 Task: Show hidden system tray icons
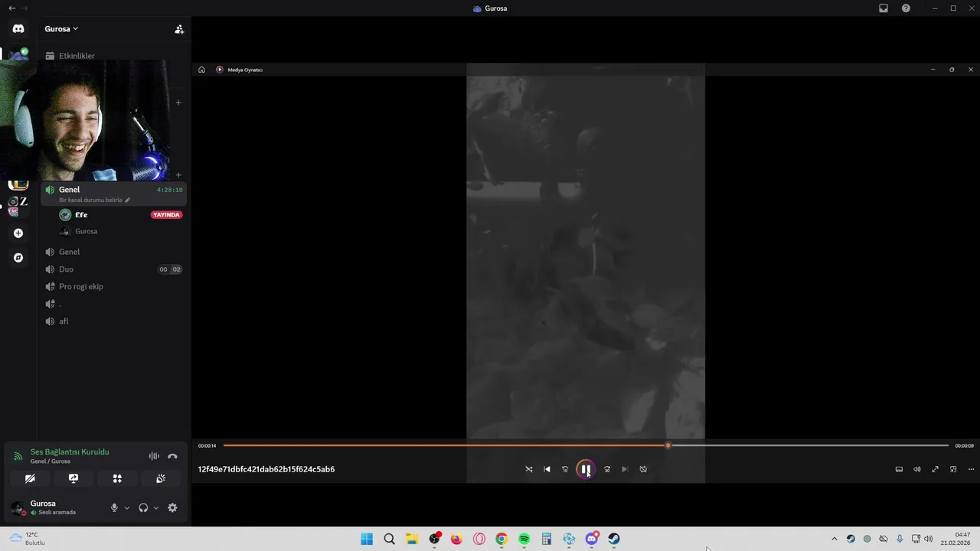click(835, 539)
